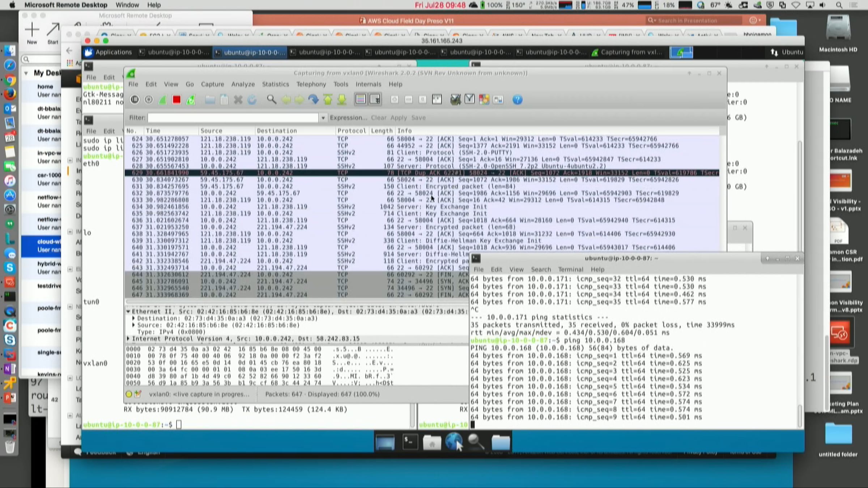The width and height of the screenshot is (868, 488).
Task: Open the Go menu in Wireshark
Action: 190,84
